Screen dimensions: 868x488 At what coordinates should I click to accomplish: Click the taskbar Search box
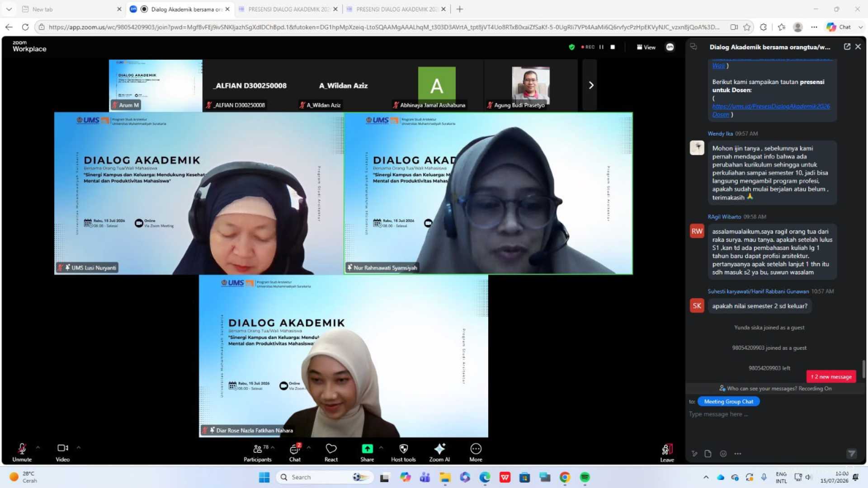tap(325, 477)
